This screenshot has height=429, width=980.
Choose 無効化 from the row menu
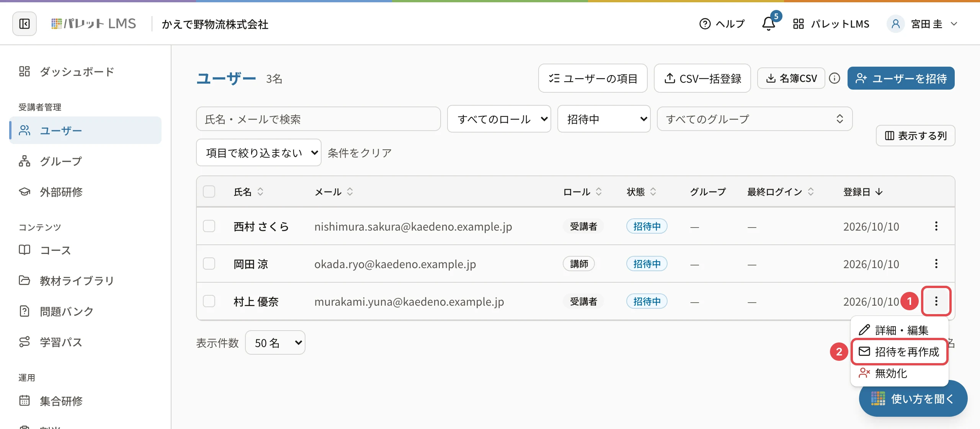[900, 373]
